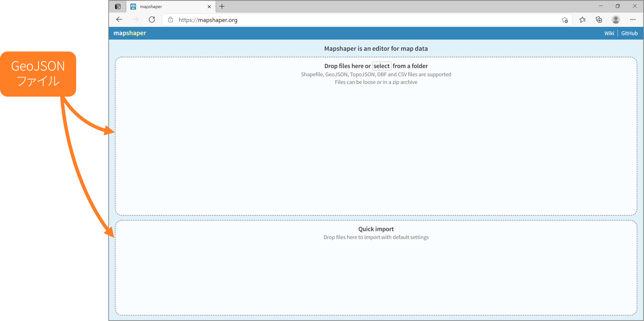Screen dimensions: 644x321
Task: Click the mapshaper favicon in tab
Action: coord(133,7)
